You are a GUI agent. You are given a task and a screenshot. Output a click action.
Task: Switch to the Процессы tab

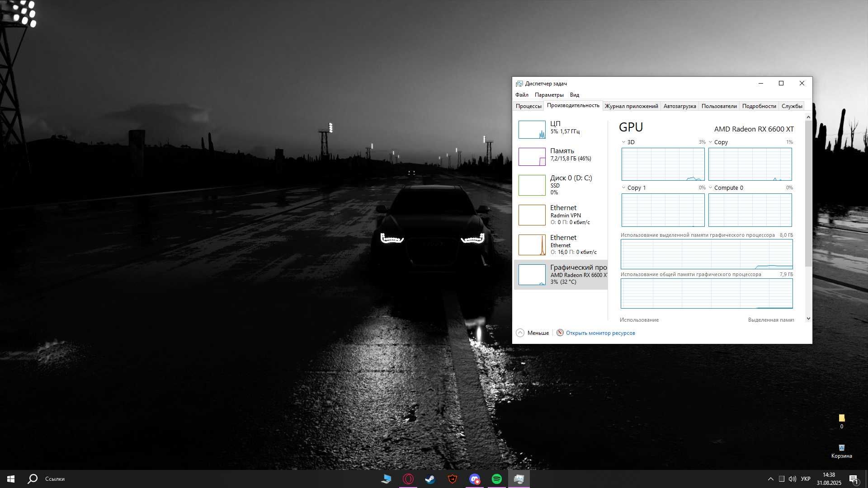(x=528, y=106)
